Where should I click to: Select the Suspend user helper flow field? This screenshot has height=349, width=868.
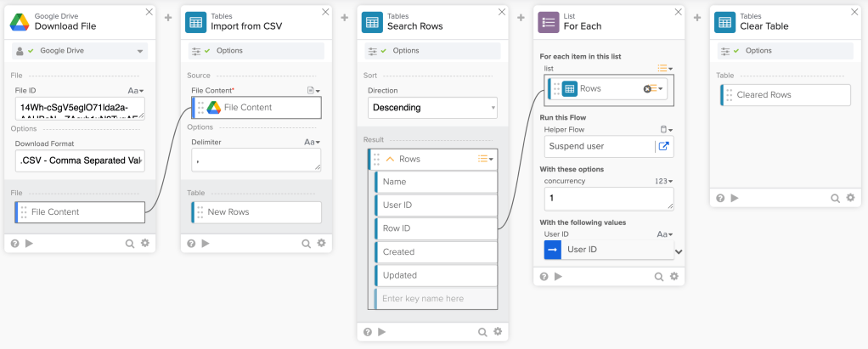click(x=600, y=147)
